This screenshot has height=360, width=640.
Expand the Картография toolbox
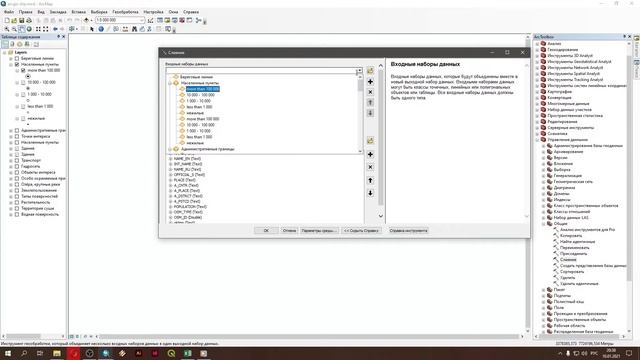pos(537,91)
